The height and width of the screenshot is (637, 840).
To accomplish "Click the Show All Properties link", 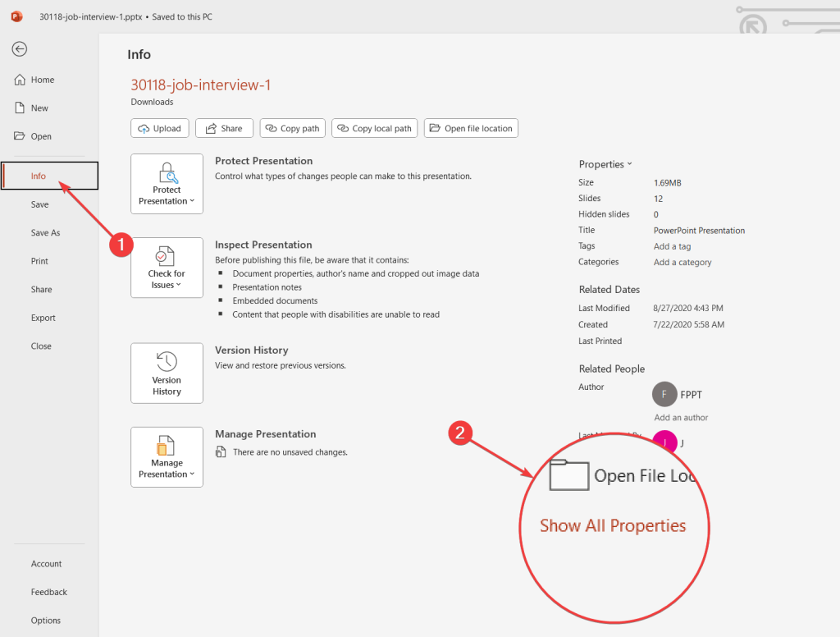I will (x=613, y=525).
